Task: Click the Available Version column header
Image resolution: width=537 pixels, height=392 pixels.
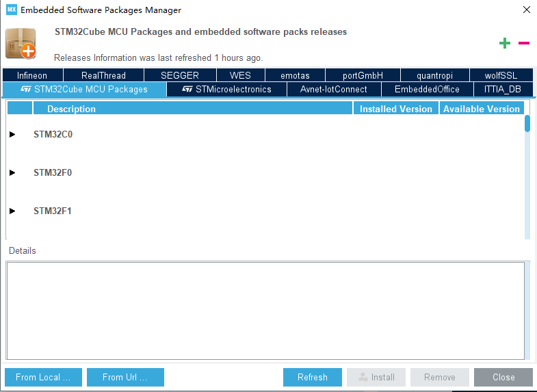Action: pyautogui.click(x=482, y=108)
